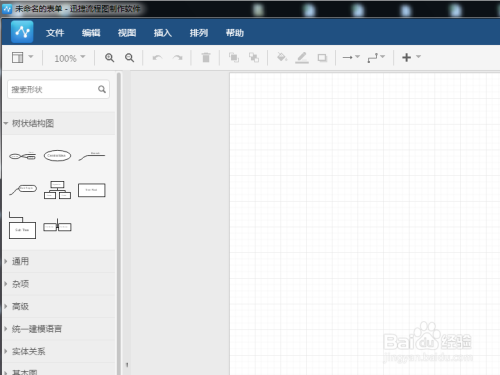This screenshot has width=500, height=375.
Task: Click the zoom in magnifier icon
Action: pyautogui.click(x=109, y=58)
